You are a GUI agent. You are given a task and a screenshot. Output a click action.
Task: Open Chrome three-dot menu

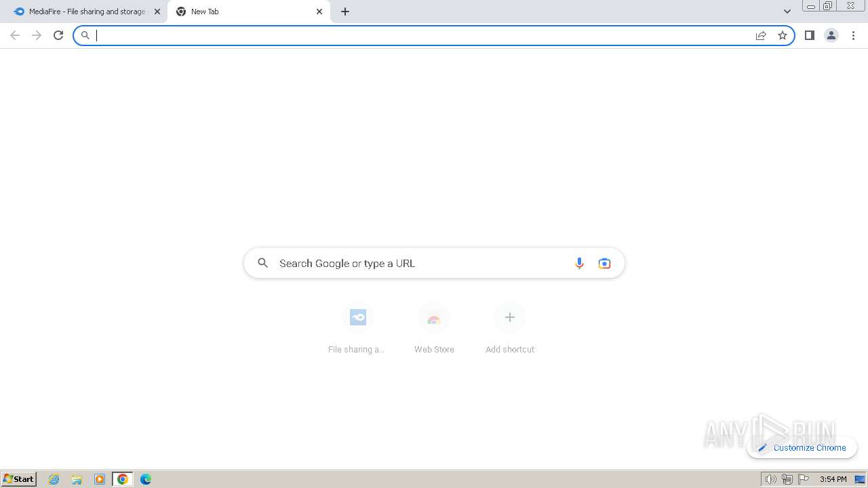point(853,35)
